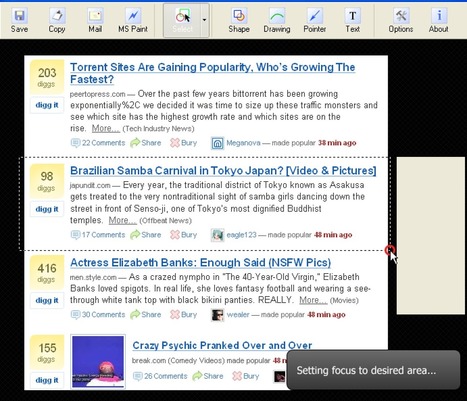The height and width of the screenshot is (401, 467).
Task: Open capture in MS Paint
Action: 133,21
